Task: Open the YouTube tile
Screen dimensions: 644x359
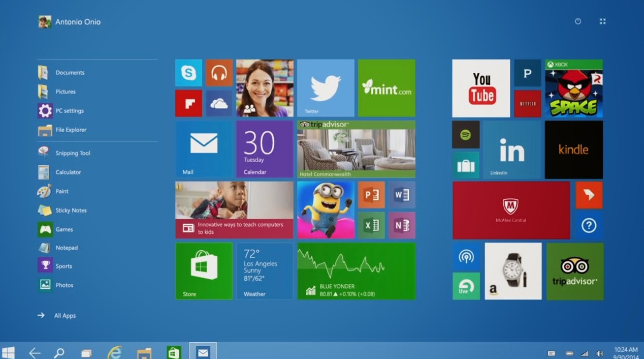Action: click(x=481, y=88)
